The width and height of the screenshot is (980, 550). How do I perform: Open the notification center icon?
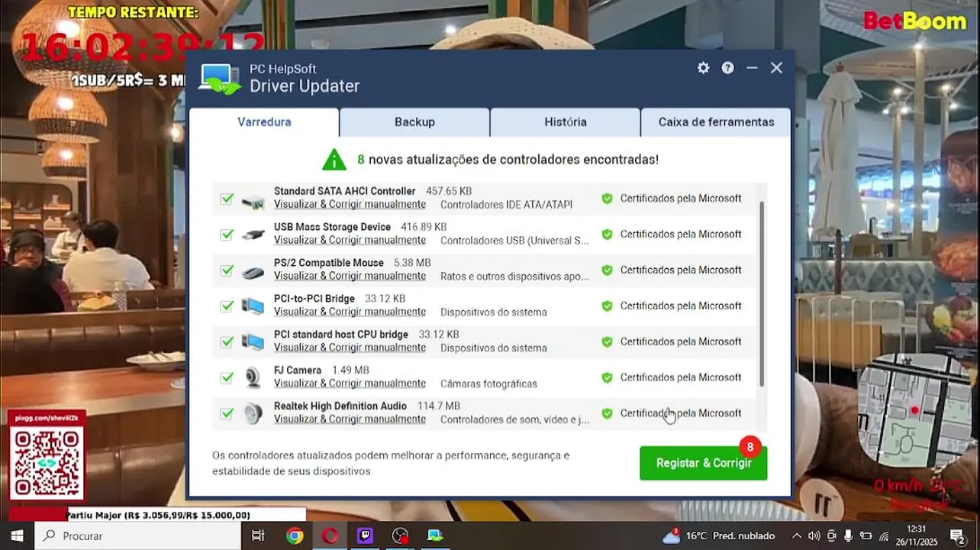click(957, 535)
